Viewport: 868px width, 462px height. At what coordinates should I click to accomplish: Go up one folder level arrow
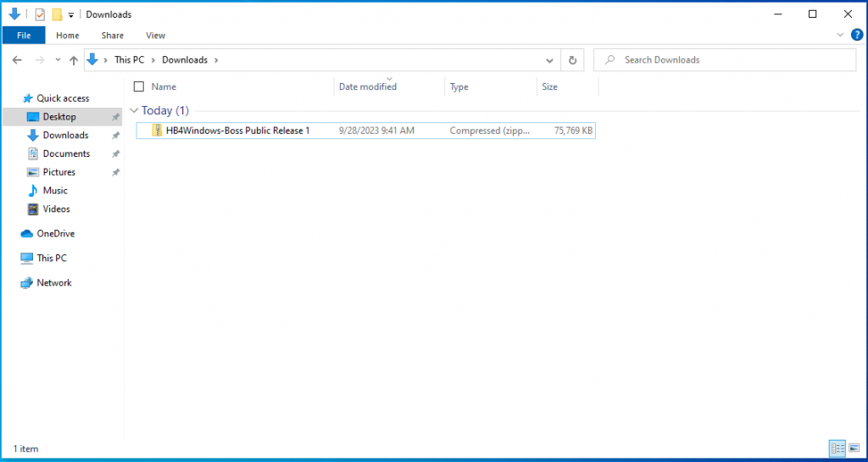coord(73,60)
